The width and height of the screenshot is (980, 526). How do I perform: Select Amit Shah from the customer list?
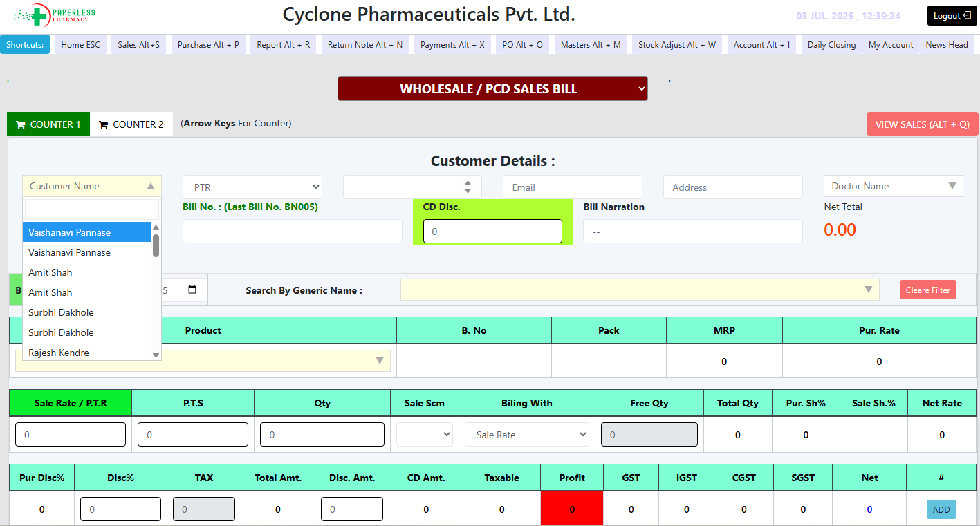[x=50, y=272]
